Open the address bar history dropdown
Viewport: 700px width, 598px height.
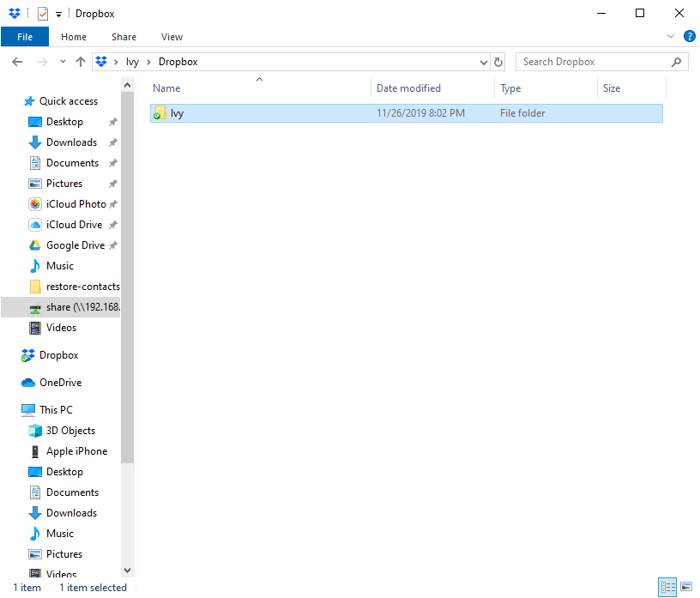484,62
